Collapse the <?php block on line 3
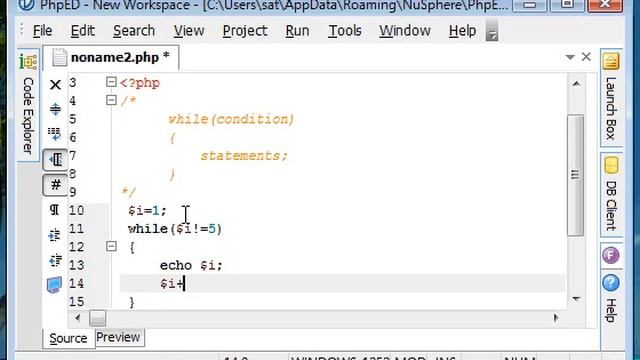Screen dimensions: 640x360 pos(111,82)
